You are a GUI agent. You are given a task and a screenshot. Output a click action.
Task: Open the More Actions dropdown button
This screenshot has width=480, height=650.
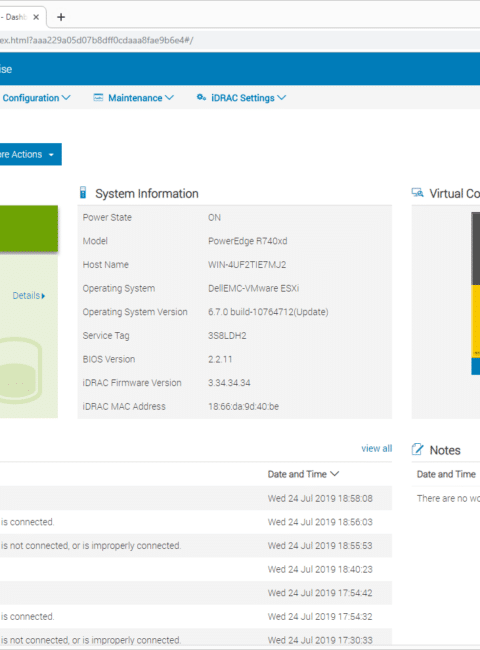[30, 154]
